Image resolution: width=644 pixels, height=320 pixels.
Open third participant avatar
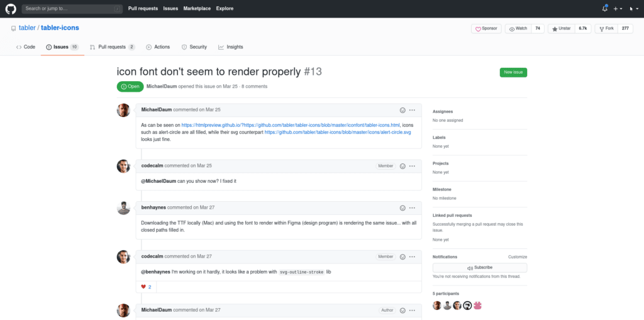click(x=457, y=305)
